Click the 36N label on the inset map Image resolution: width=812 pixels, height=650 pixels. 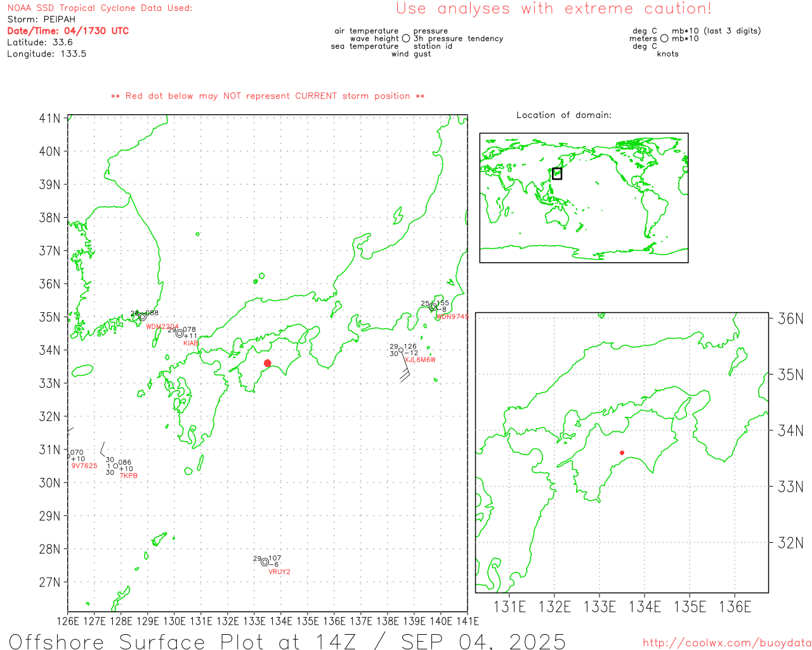coord(790,319)
